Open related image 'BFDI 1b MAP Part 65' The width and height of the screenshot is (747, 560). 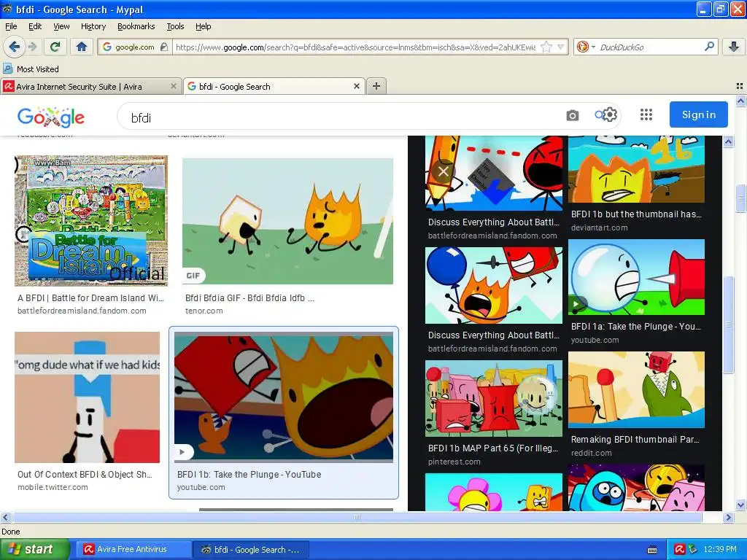coord(494,398)
